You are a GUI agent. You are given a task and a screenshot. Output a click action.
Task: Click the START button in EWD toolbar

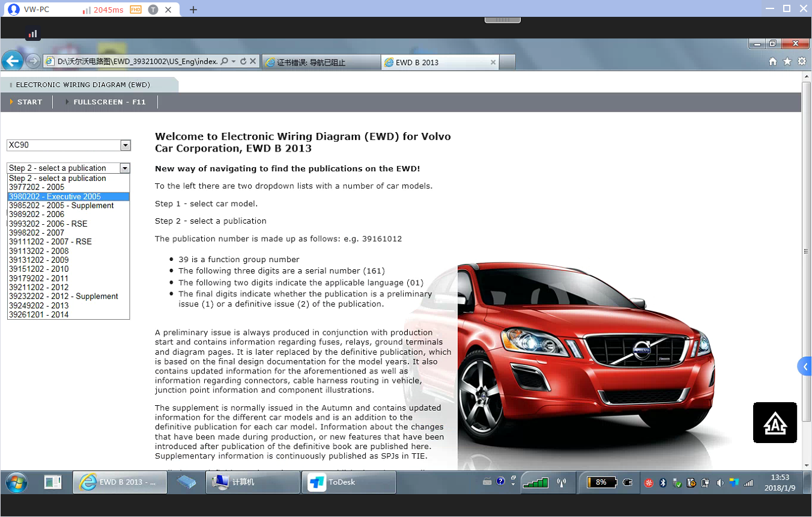[26, 102]
